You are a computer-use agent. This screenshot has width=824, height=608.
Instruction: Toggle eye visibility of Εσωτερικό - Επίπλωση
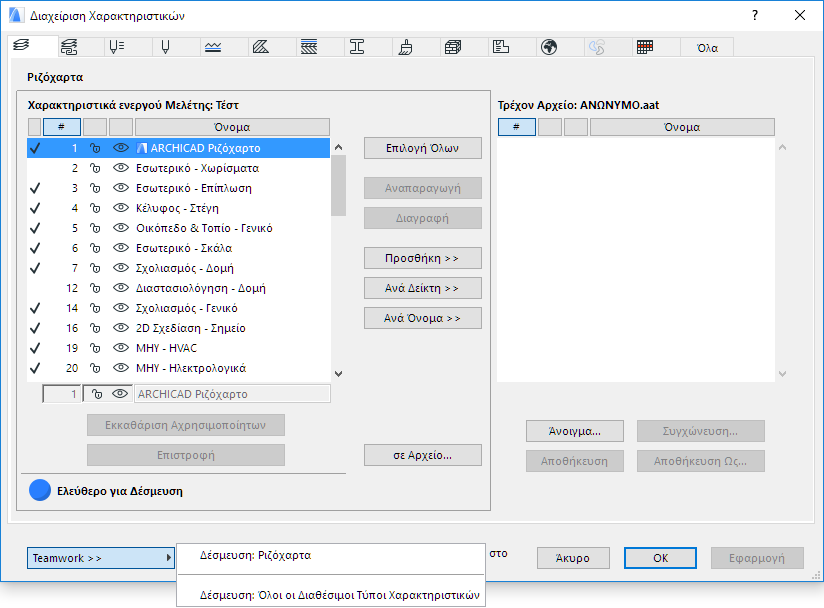(121, 188)
